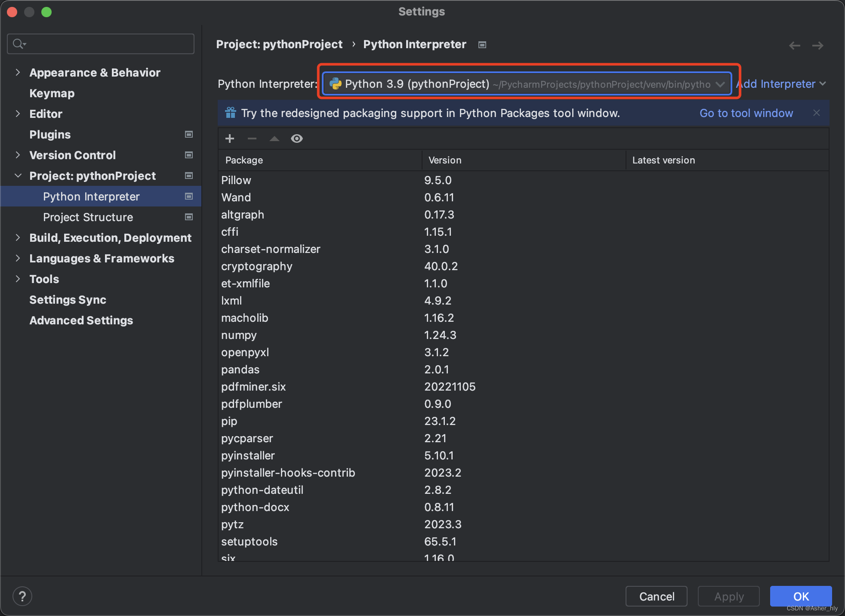Click the upgrade package arrow icon
The image size is (845, 616).
pyautogui.click(x=274, y=139)
